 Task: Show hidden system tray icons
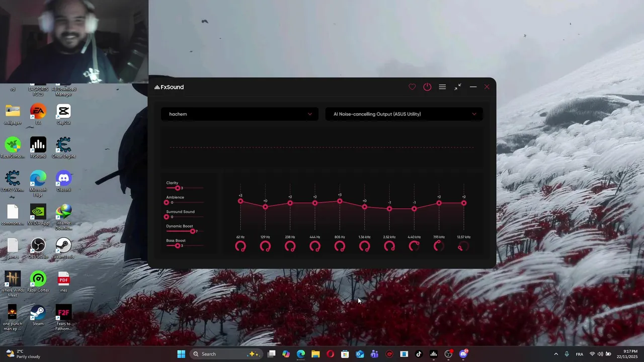(556, 354)
